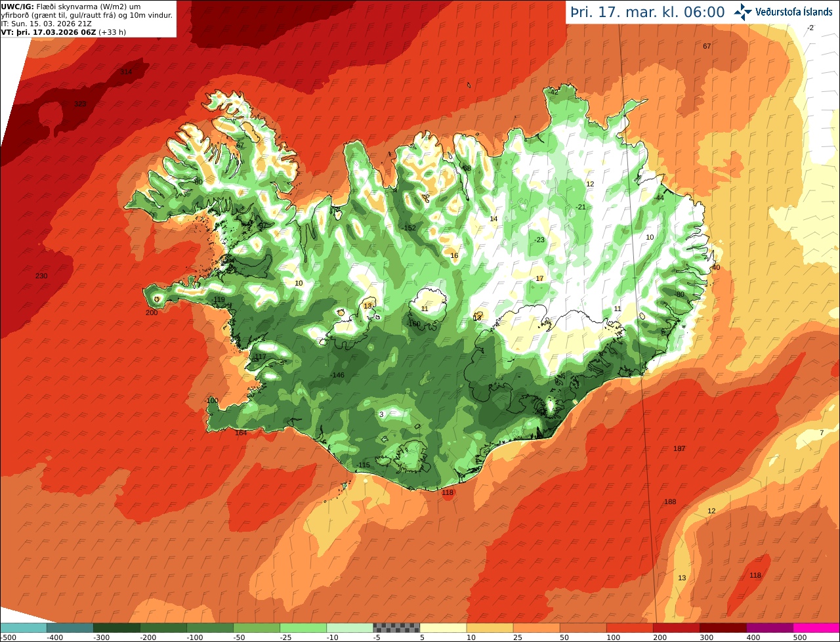The height and width of the screenshot is (642, 840).
Task: Click the 42 value on the northeast peninsula
Action: pos(554,92)
